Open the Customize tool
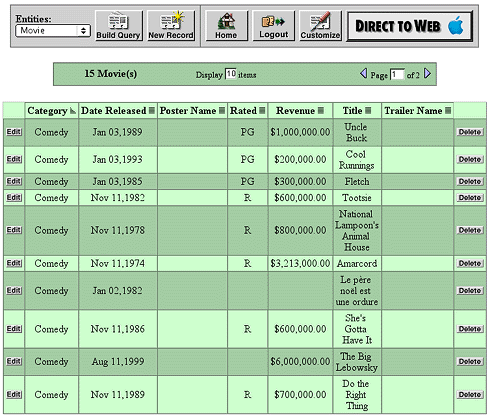 pyautogui.click(x=320, y=26)
